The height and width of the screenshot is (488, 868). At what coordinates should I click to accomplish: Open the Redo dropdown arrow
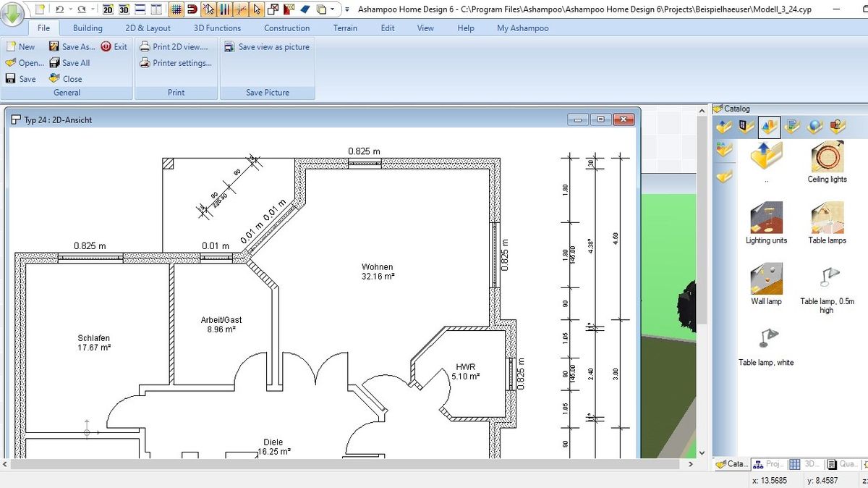(x=92, y=9)
